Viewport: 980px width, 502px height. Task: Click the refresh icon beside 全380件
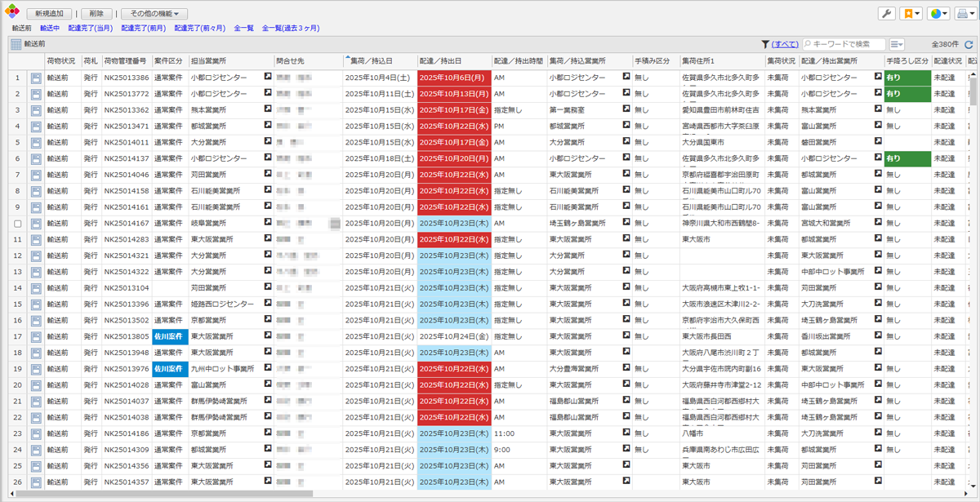pyautogui.click(x=969, y=44)
